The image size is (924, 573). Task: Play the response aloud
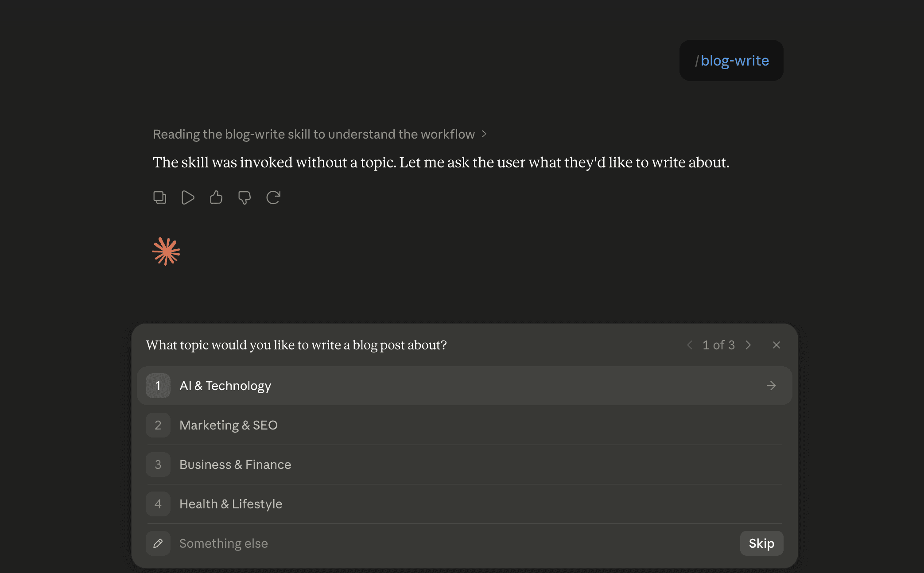tap(188, 197)
